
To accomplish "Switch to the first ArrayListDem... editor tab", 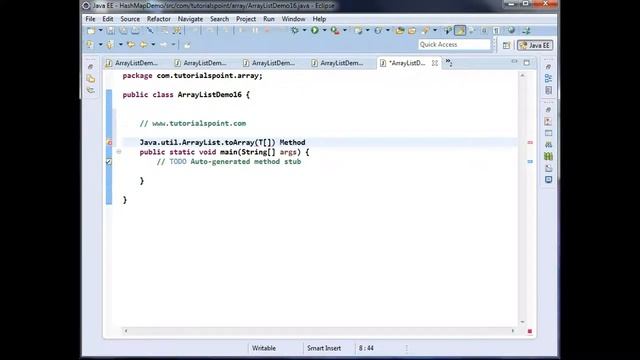I will pos(132,63).
